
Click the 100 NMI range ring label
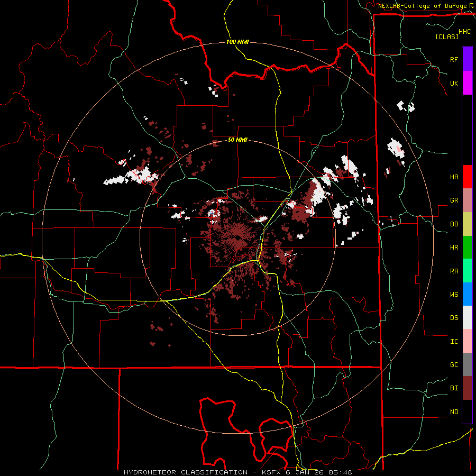tap(237, 42)
